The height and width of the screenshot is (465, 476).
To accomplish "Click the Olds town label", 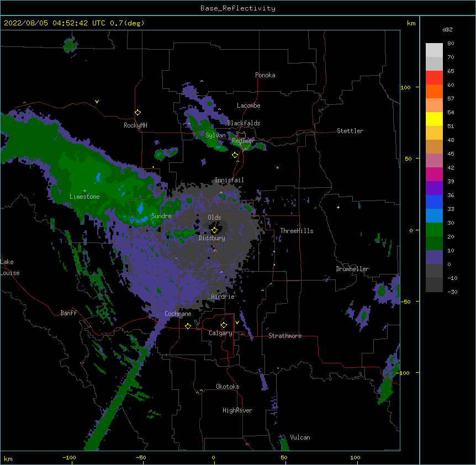I will pyautogui.click(x=214, y=218).
